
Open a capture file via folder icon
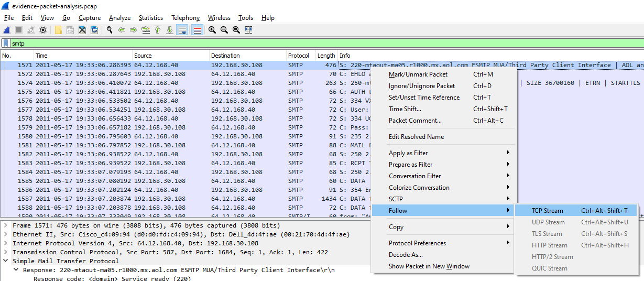pos(58,30)
